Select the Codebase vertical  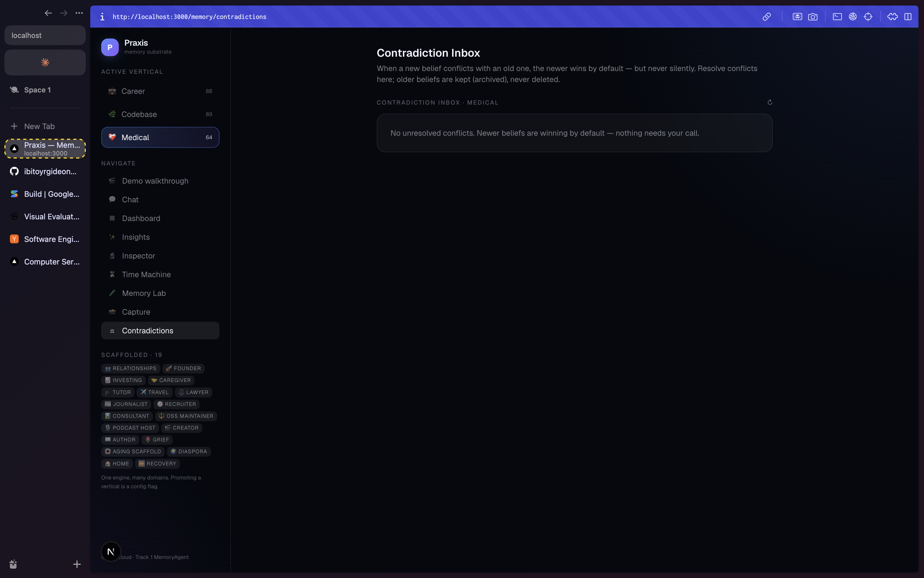point(160,114)
